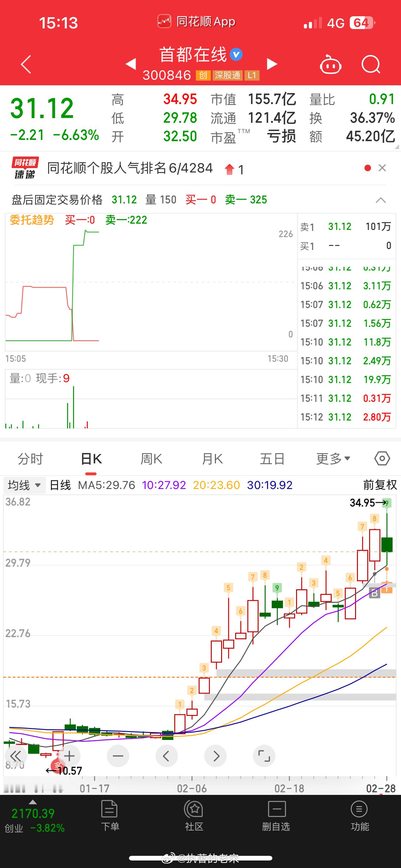Tap the back arrow in the header
401x868 pixels.
tap(26, 64)
